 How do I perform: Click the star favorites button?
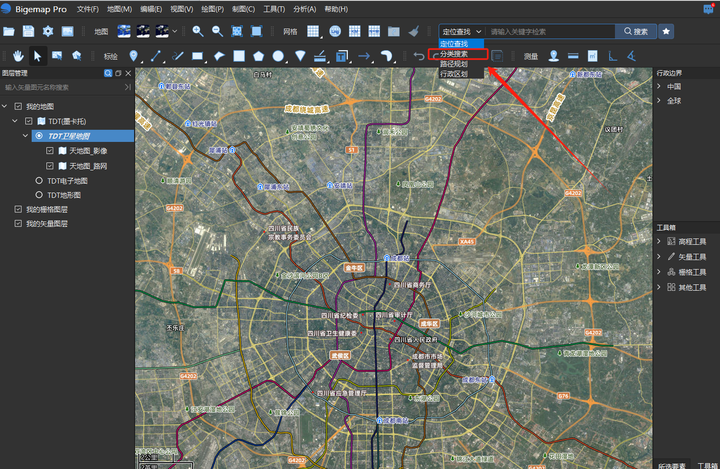[666, 31]
